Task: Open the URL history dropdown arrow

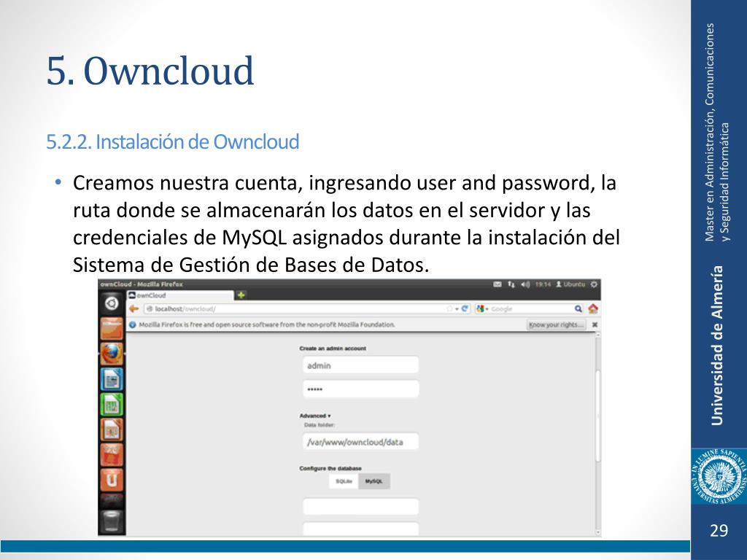Action: tap(457, 309)
